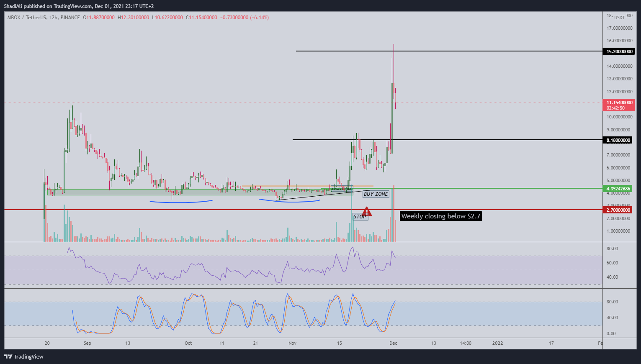Click the 12h interval text in the header

[x=53, y=18]
